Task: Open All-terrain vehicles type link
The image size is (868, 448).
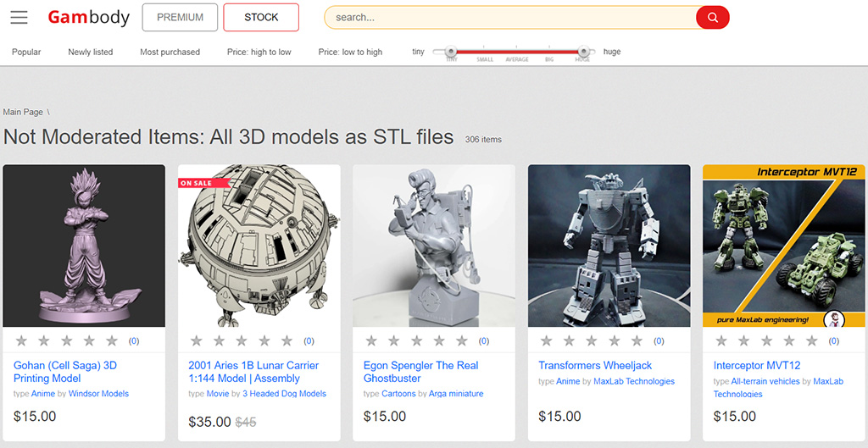Action: (x=765, y=381)
